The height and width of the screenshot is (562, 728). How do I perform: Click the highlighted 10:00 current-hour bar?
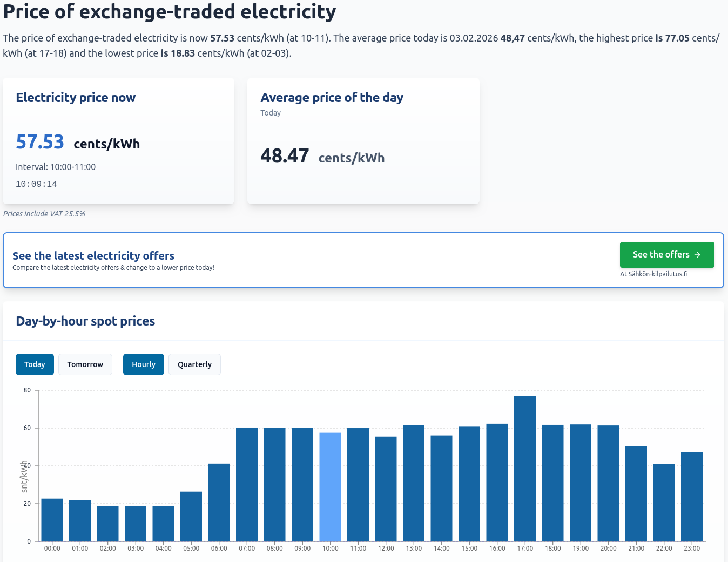click(x=330, y=487)
